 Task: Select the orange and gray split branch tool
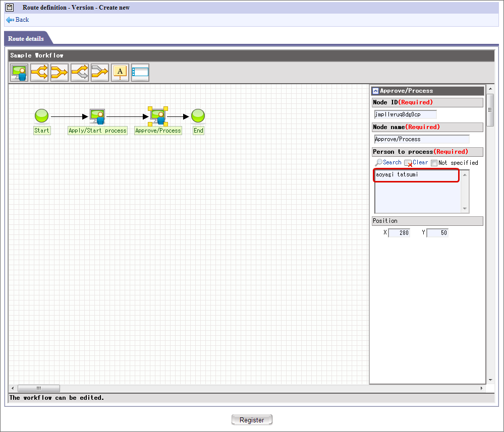(80, 72)
